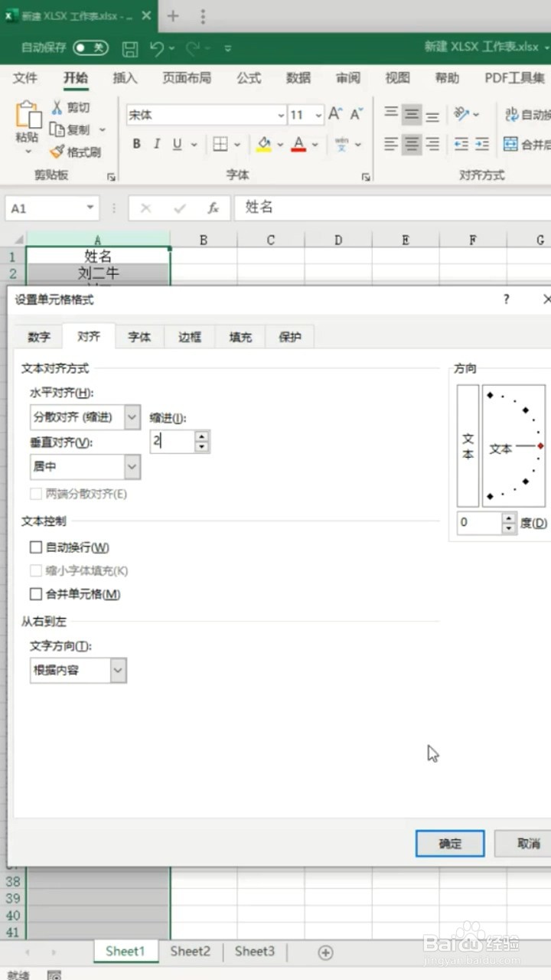Toggle Underline formatting

(x=177, y=144)
